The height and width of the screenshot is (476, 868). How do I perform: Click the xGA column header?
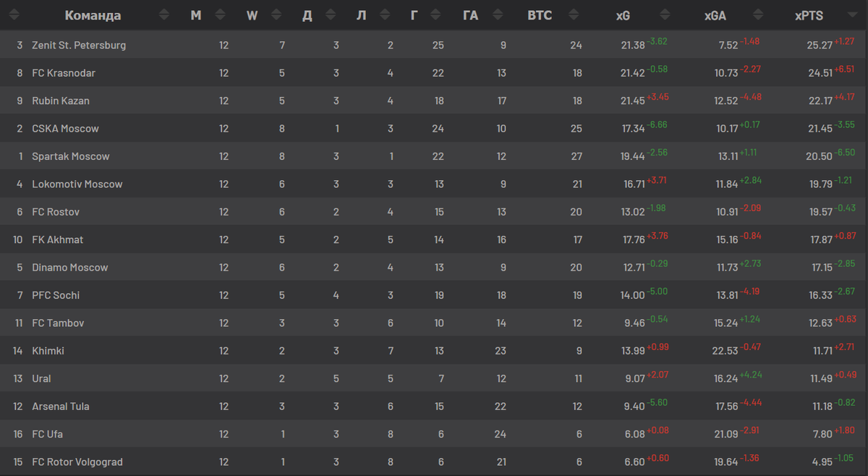(715, 15)
